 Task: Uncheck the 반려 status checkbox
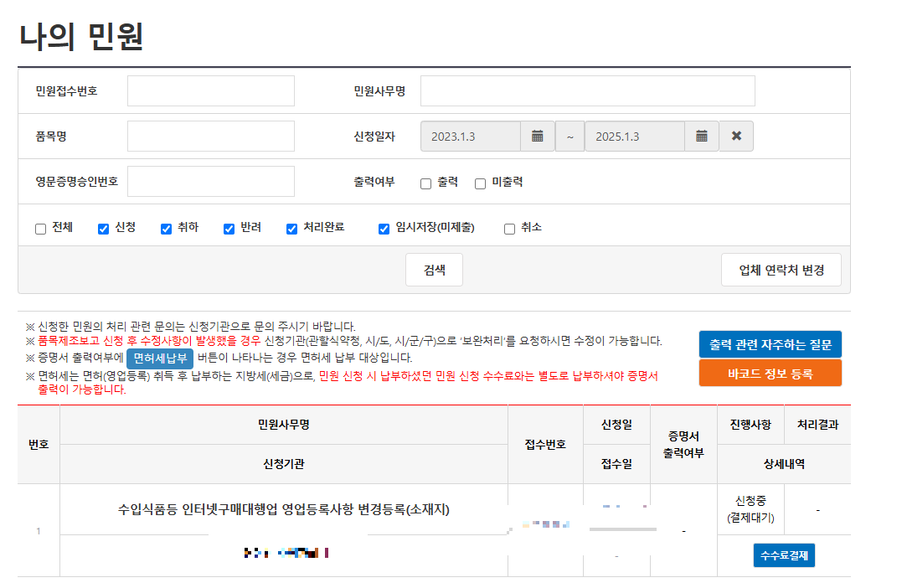229,229
